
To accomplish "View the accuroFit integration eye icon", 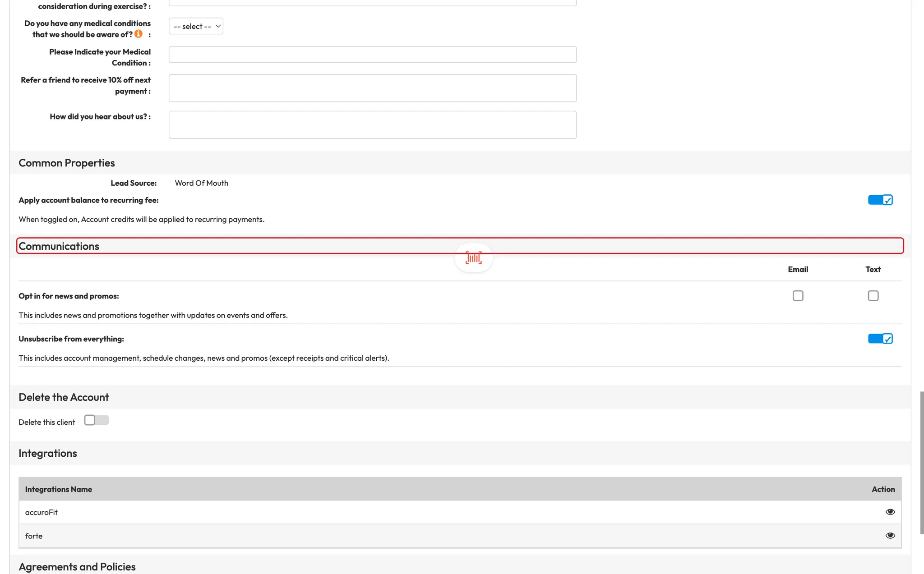I will [890, 512].
